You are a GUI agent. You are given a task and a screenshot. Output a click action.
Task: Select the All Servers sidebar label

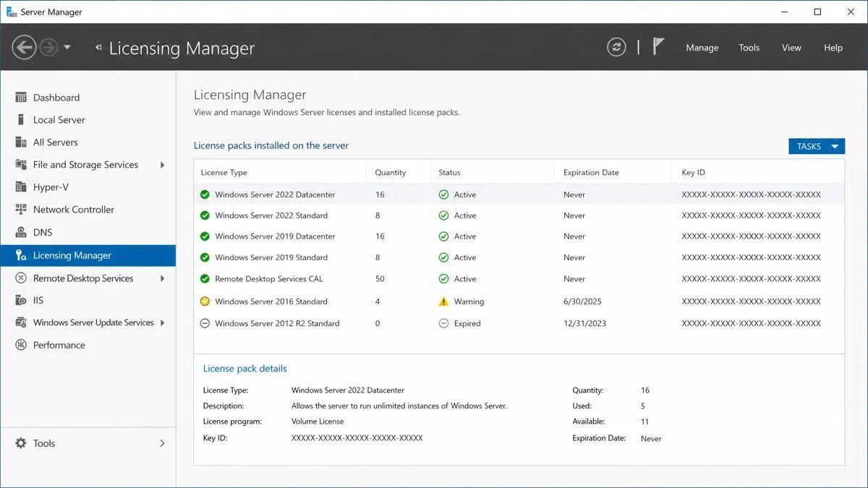point(56,142)
